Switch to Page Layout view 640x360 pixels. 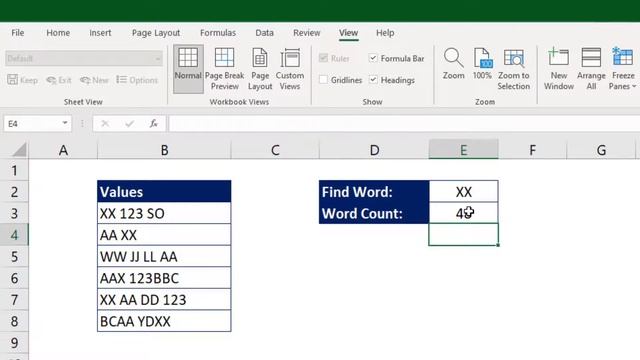point(260,69)
